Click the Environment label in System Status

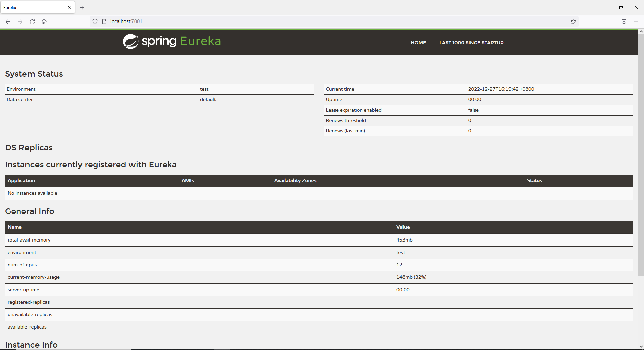21,89
